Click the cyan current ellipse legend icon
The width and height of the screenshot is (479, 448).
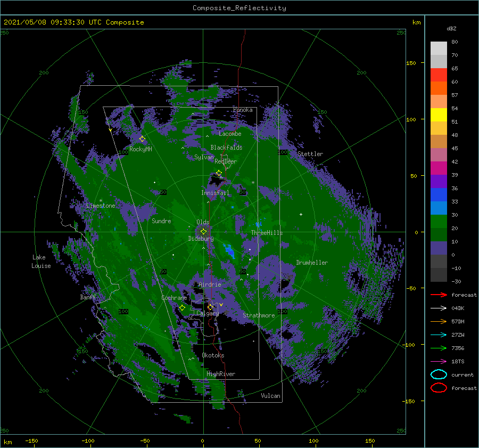pyautogui.click(x=439, y=374)
